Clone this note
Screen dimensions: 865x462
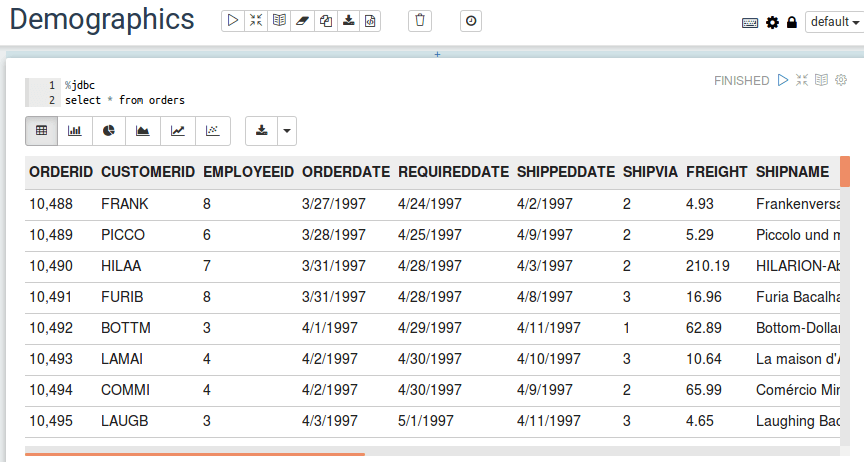(325, 21)
